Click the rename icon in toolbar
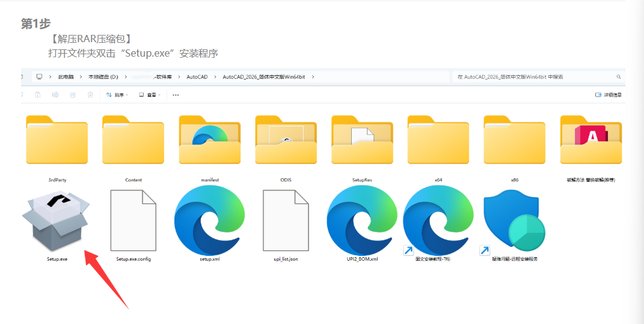Viewport: 644px width, 324px height. point(55,95)
